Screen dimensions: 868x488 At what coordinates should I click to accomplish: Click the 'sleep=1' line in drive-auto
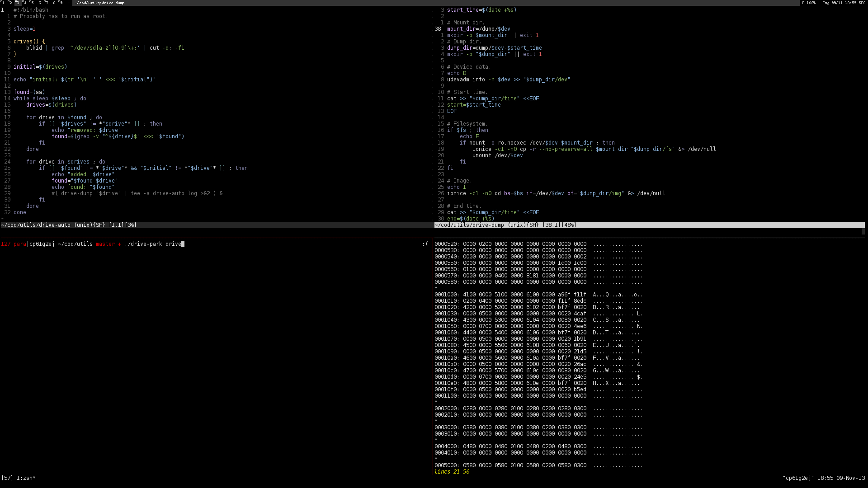(24, 29)
